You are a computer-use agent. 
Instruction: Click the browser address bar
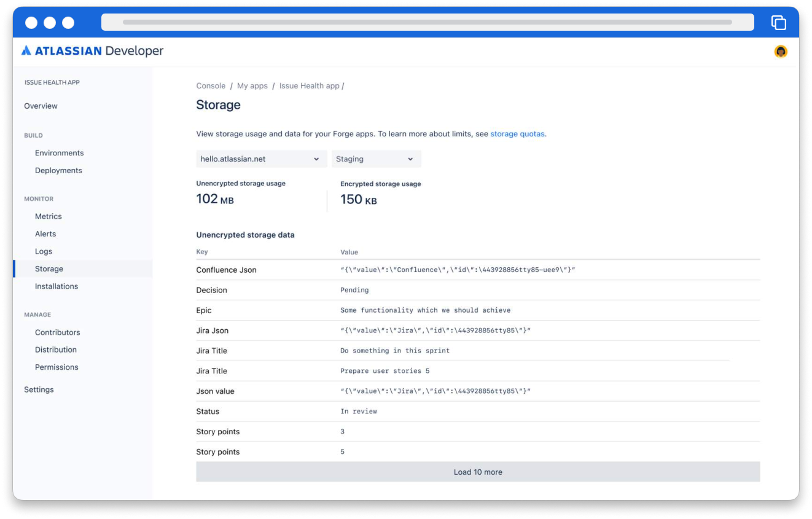click(427, 22)
